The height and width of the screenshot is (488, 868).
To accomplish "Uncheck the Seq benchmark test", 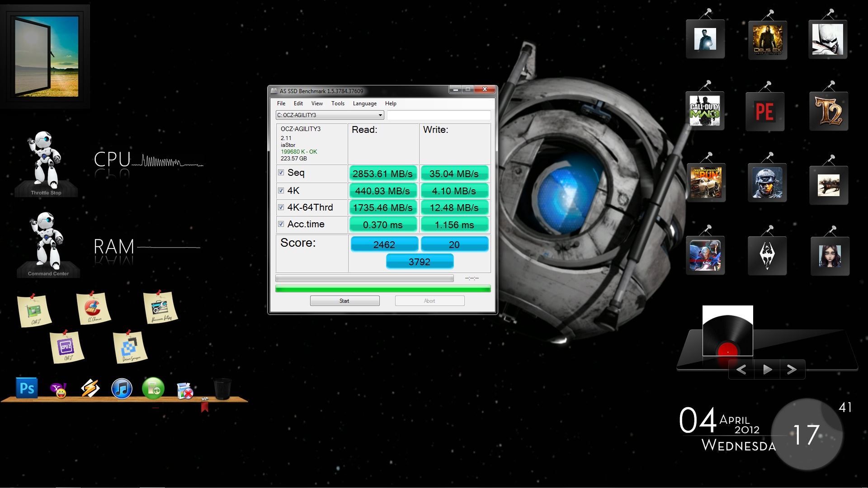I will 281,173.
